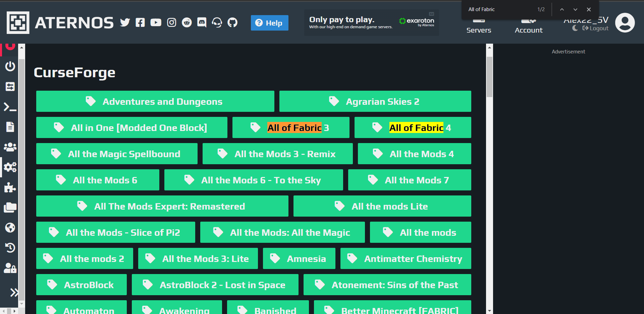Select the Agrarian Skies 2 modpack

coord(375,101)
